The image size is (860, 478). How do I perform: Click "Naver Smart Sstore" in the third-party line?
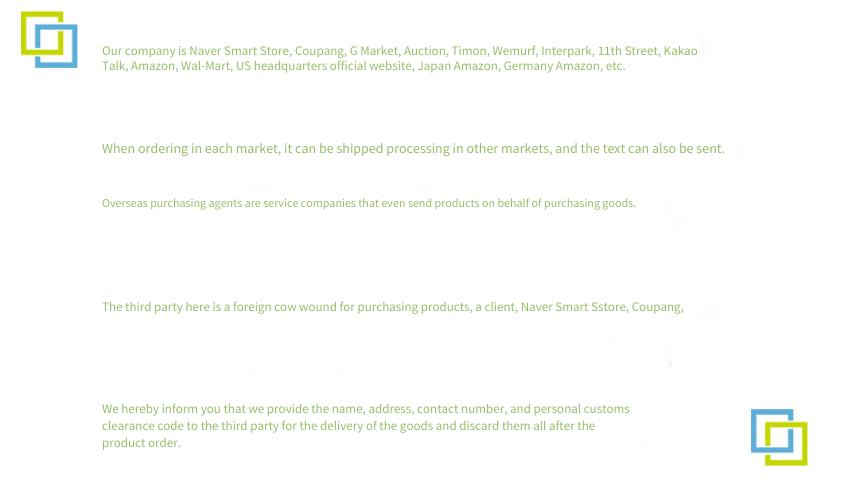573,306
